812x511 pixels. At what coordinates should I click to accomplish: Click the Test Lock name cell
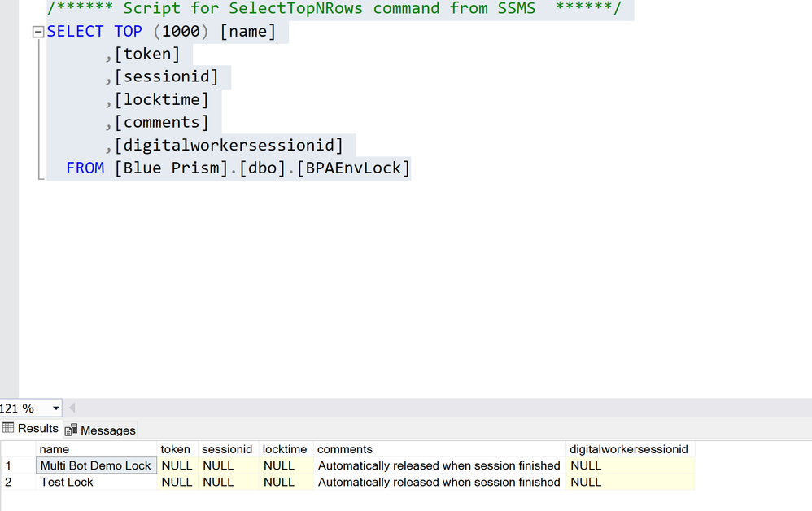68,482
